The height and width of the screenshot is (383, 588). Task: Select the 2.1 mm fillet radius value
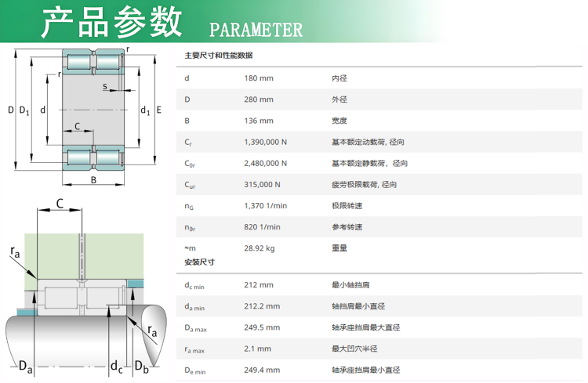coord(257,349)
